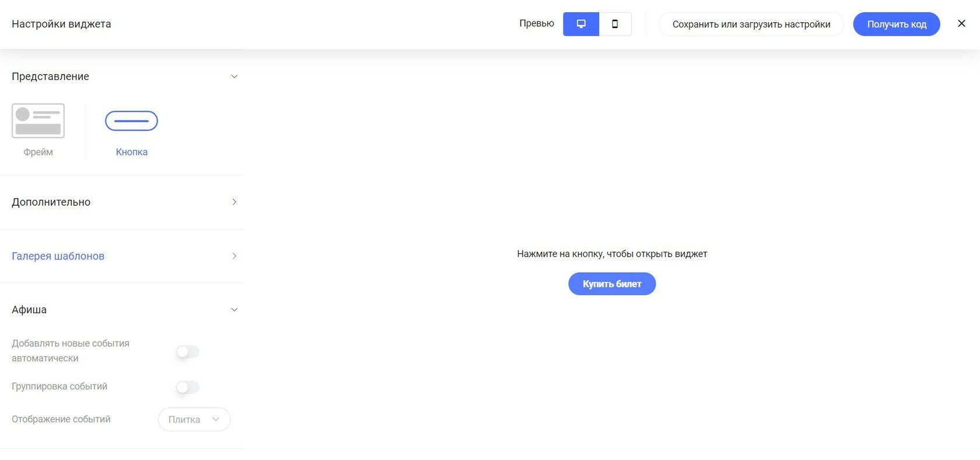Viewport: 980px width, 460px height.
Task: Click 'Сохранить или загрузить настройки' button
Action: (751, 24)
